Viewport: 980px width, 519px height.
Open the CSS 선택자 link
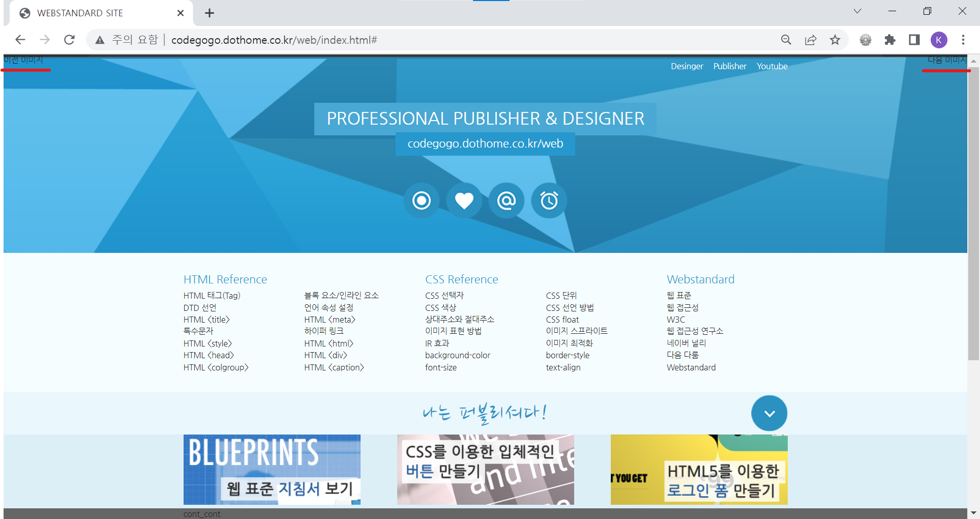pyautogui.click(x=444, y=296)
